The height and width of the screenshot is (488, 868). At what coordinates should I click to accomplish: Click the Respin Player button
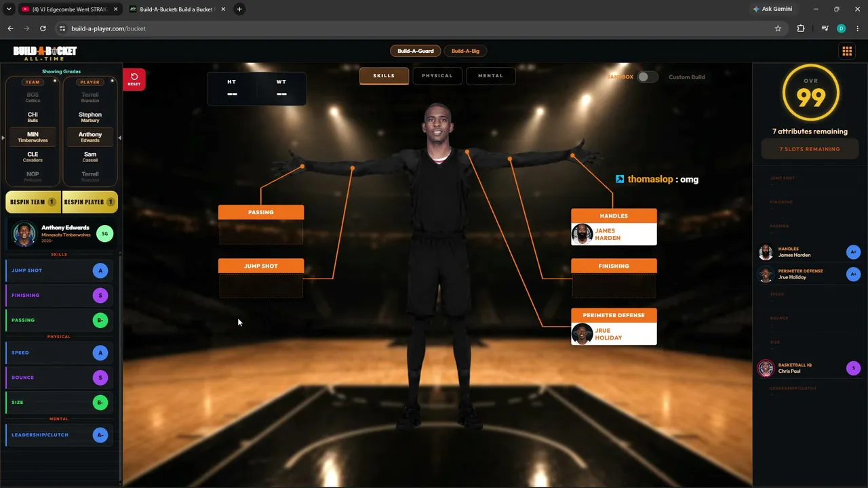[90, 202]
